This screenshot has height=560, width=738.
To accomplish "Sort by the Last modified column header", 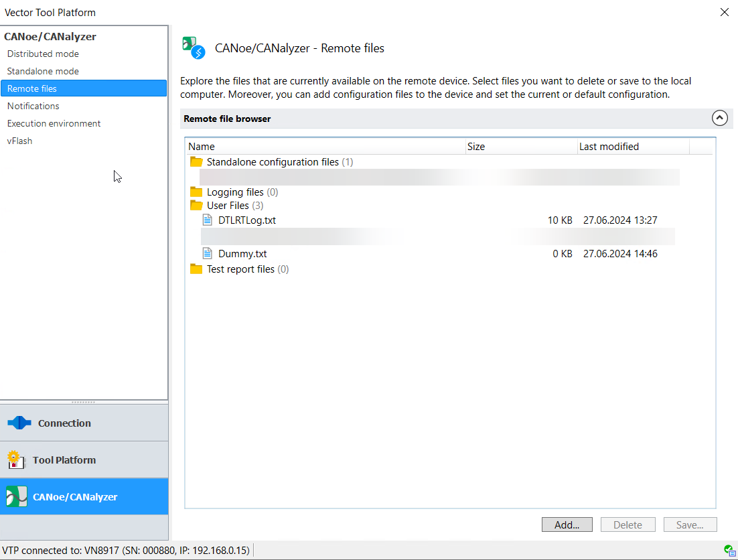I will [634, 146].
